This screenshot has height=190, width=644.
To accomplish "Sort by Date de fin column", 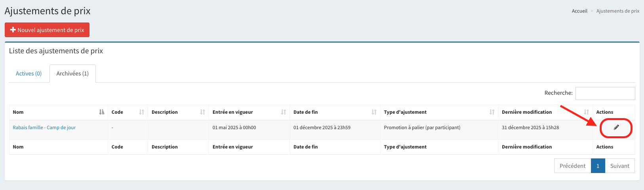I will 335,112.
